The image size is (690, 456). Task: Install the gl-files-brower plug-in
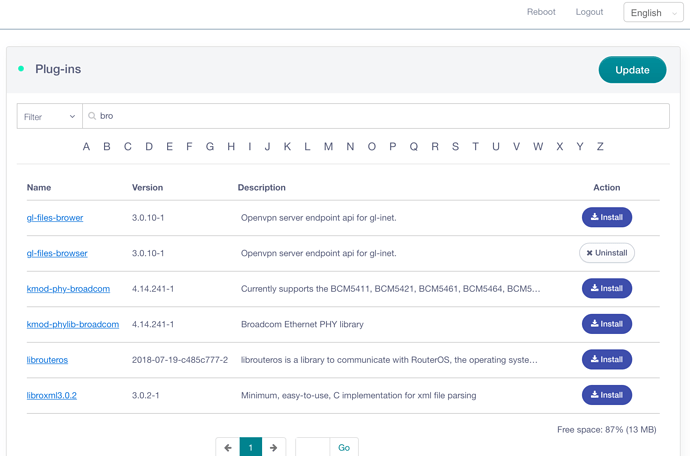pos(607,217)
